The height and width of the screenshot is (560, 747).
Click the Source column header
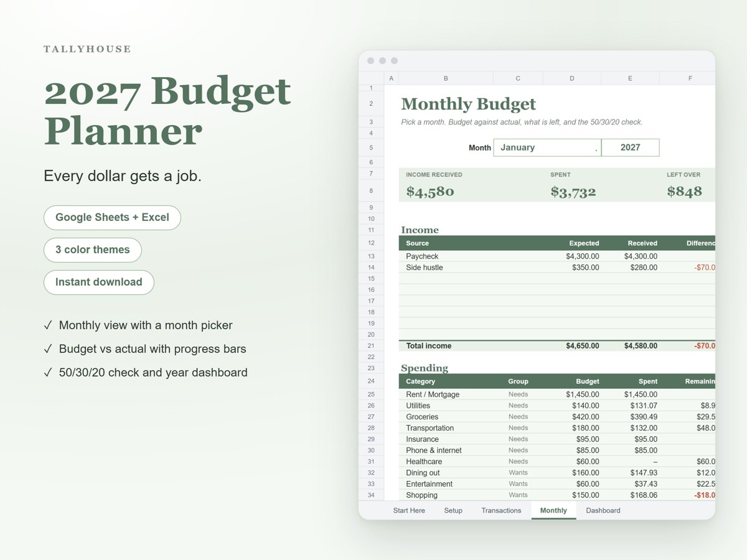pos(417,243)
